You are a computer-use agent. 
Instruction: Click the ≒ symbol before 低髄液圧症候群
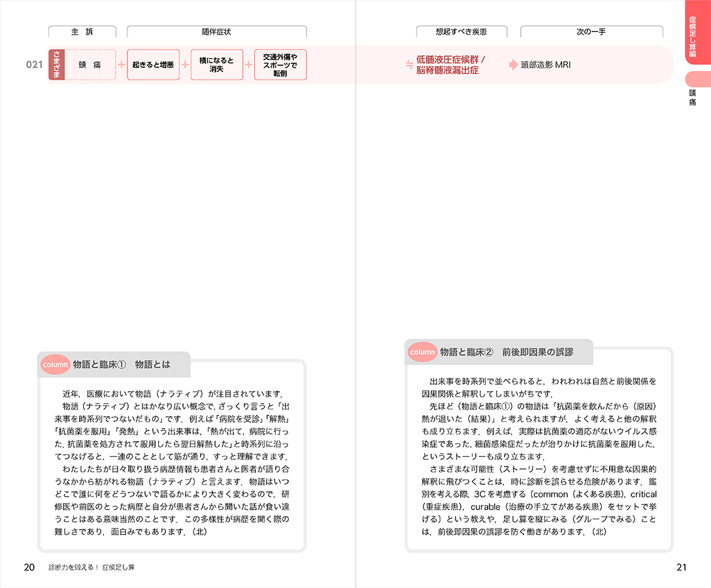click(409, 65)
